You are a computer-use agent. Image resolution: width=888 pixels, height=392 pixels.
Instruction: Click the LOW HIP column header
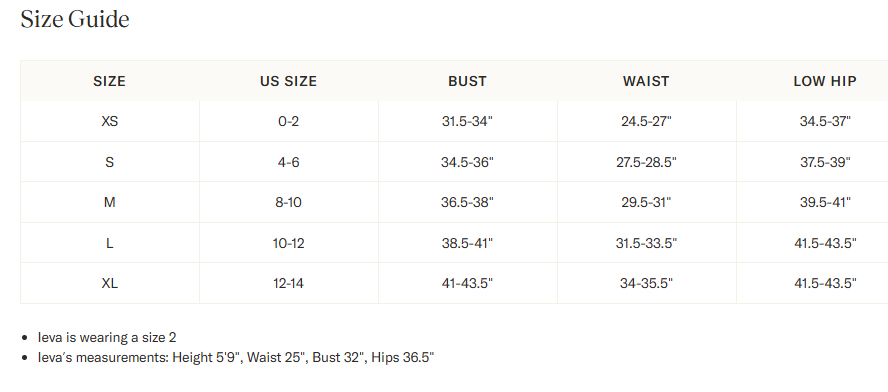(x=825, y=81)
